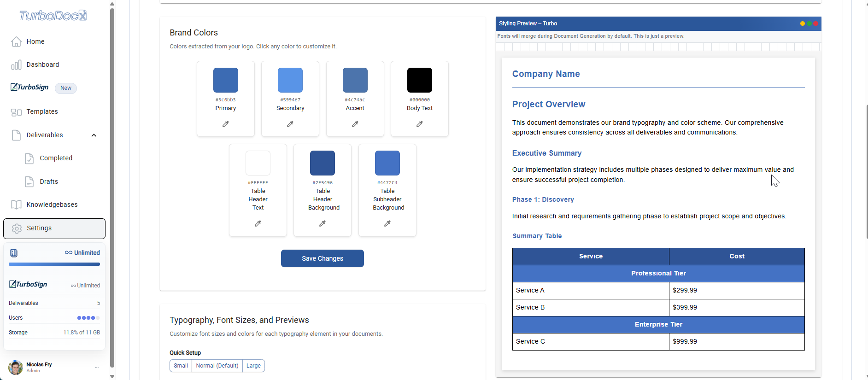Viewport: 868px width, 380px height.
Task: Open Knowledgebases menu item
Action: 52,205
